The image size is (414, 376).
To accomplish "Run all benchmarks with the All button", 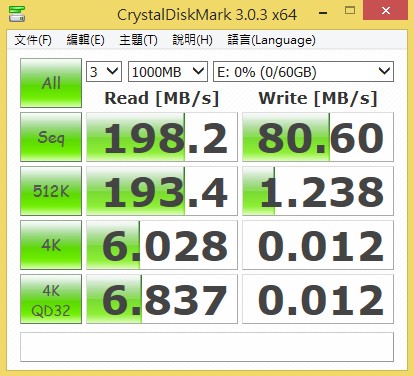I will click(51, 83).
